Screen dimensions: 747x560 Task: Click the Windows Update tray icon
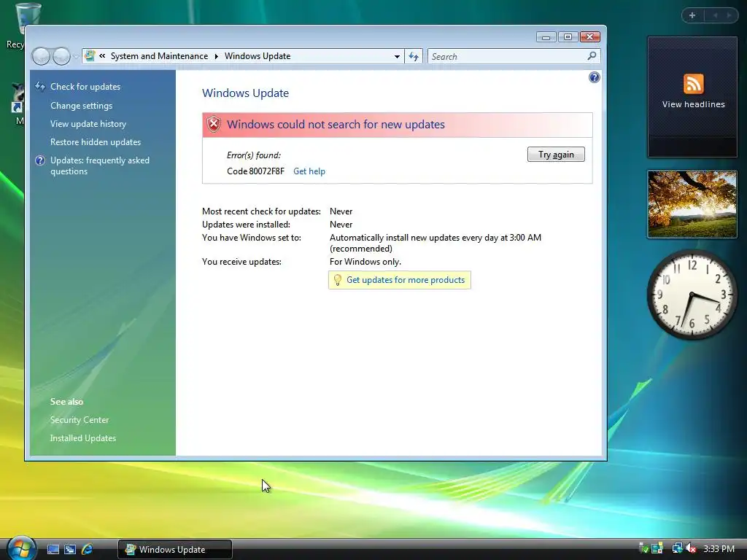(x=657, y=548)
